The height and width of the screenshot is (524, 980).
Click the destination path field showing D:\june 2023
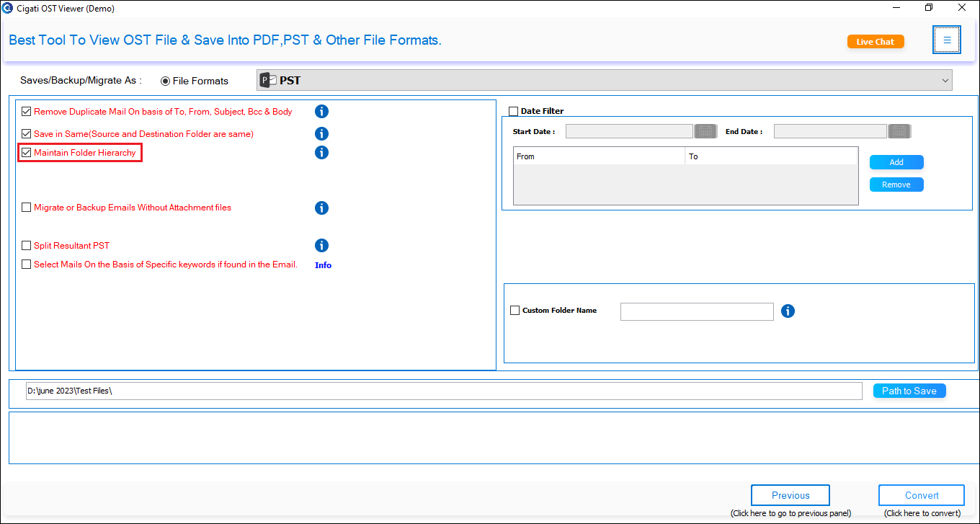(444, 391)
